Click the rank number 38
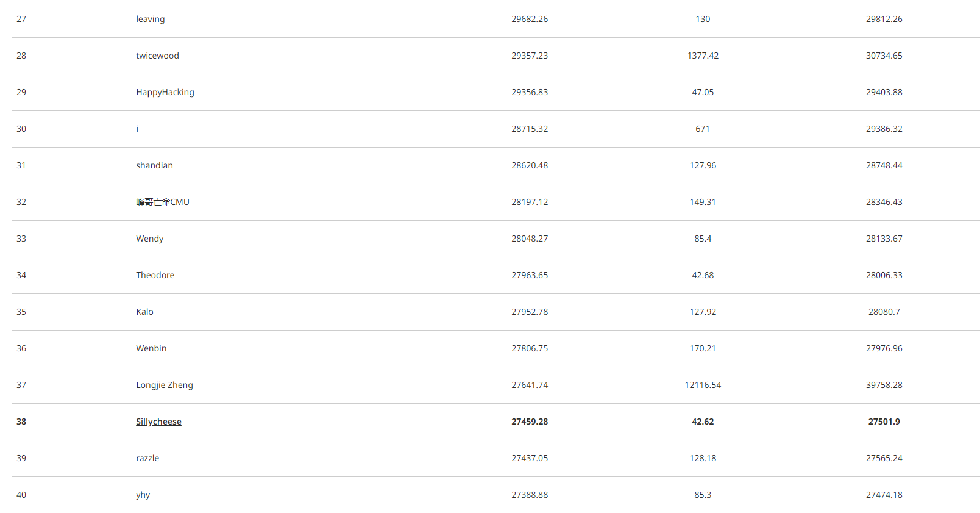Image resolution: width=980 pixels, height=513 pixels. (x=21, y=422)
